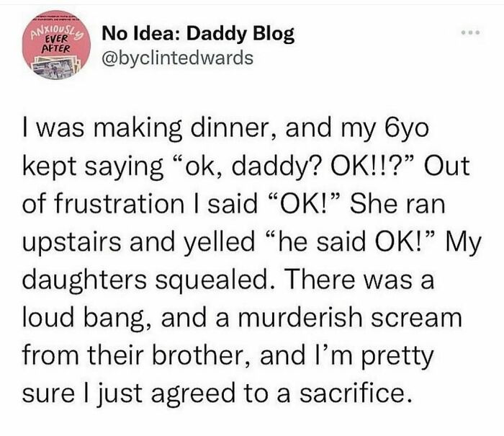Screen dimensions: 504x436
Task: Click the word 'upstairs' in tweet body
Action: pos(72,244)
